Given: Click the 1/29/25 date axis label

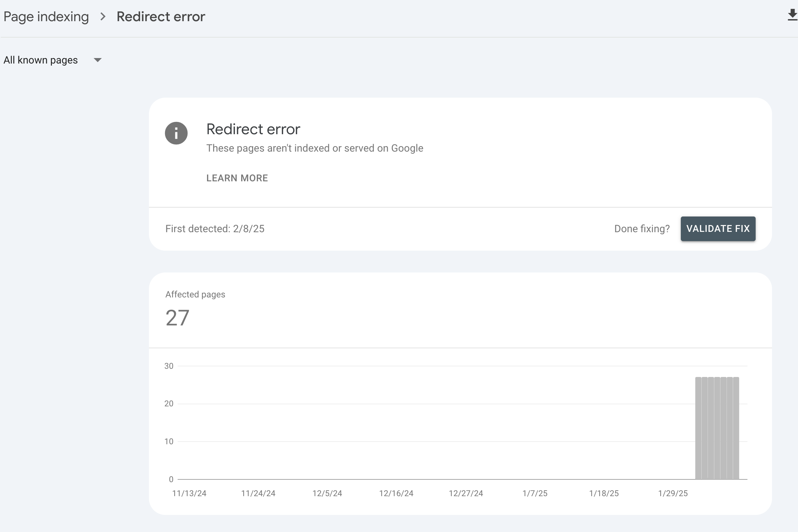Looking at the screenshot, I should 673,493.
